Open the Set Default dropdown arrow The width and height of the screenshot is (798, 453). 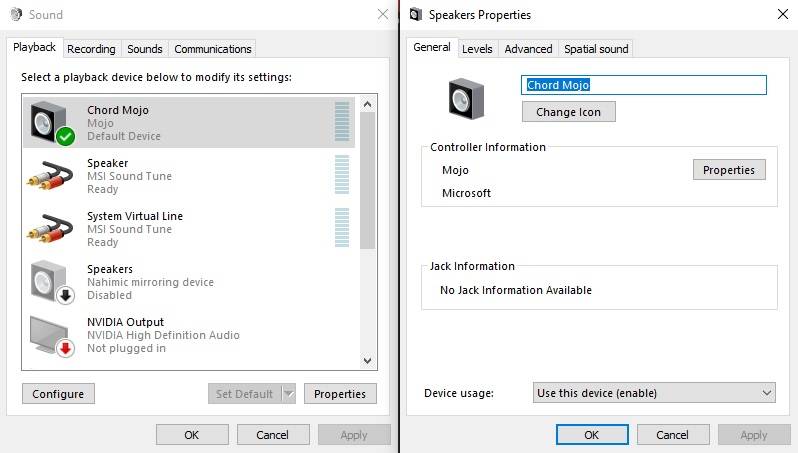click(x=289, y=394)
